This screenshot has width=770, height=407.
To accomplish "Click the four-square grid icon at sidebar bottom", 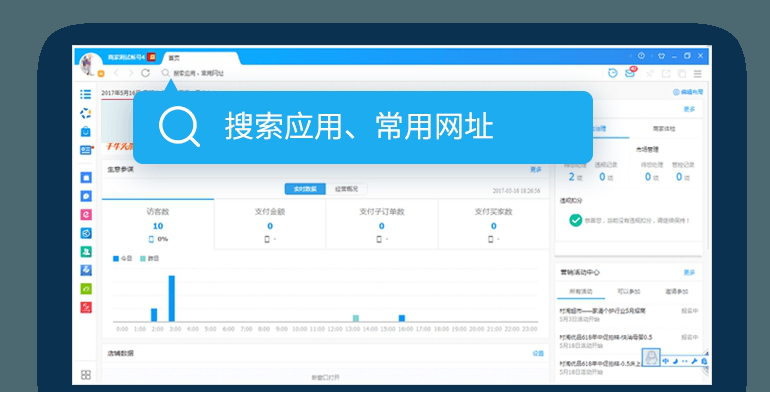I will [x=86, y=374].
